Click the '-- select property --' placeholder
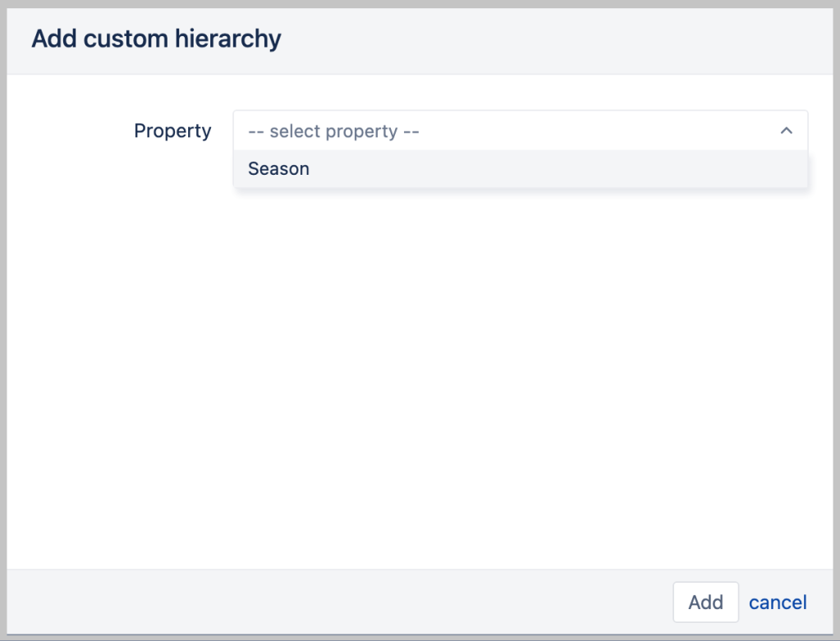 [x=333, y=131]
